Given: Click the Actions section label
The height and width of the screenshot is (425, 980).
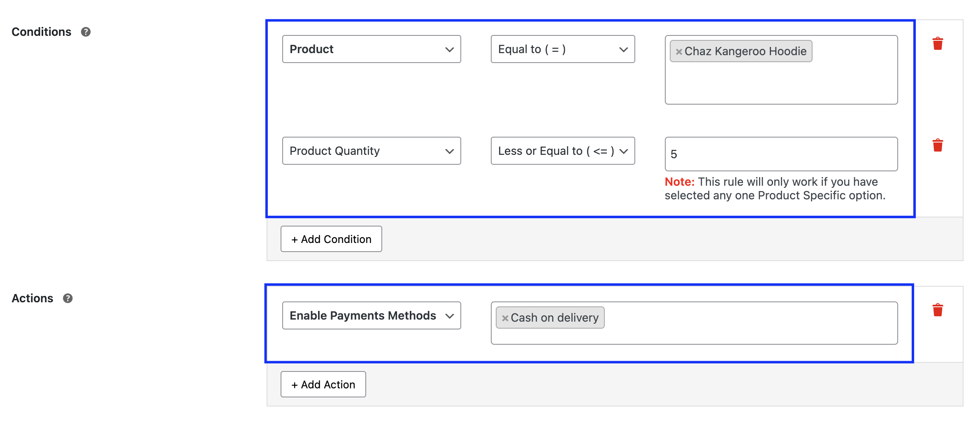Looking at the screenshot, I should [x=32, y=298].
